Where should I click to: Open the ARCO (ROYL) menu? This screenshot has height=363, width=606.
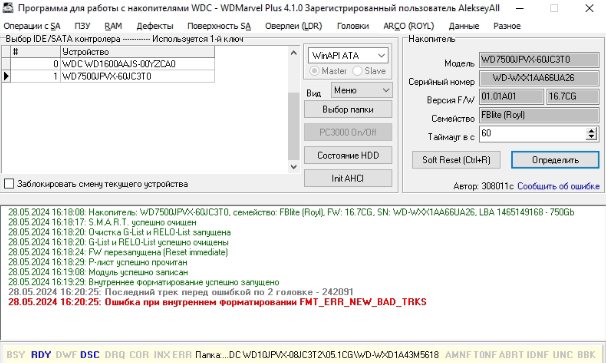click(409, 26)
